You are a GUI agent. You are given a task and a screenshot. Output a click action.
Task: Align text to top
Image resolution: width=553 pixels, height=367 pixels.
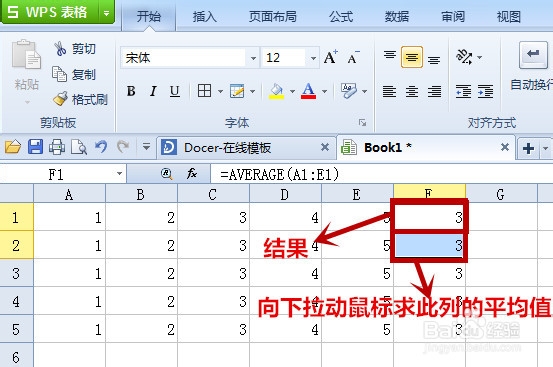[x=390, y=56]
